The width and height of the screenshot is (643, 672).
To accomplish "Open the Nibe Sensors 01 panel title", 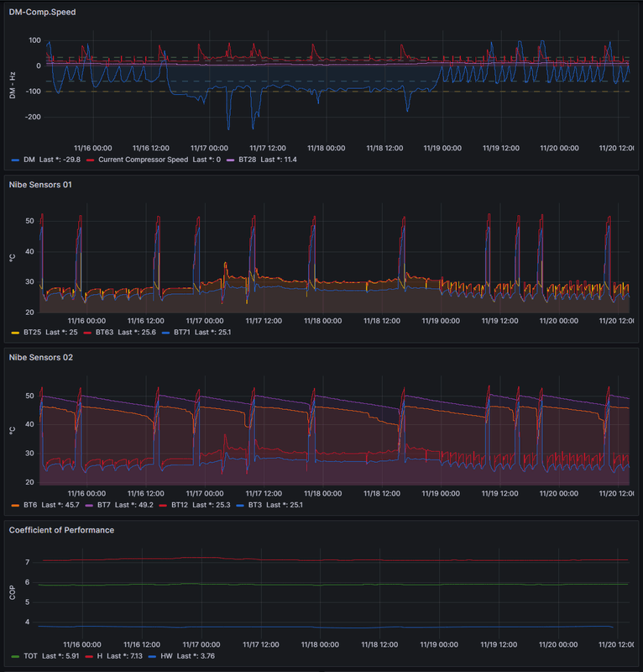I will pos(40,185).
